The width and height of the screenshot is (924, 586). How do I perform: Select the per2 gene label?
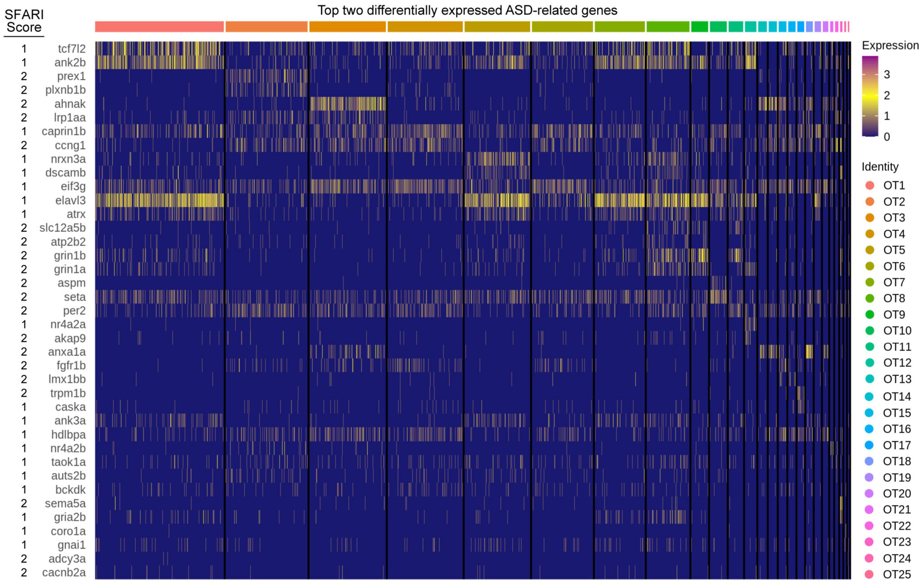click(x=75, y=310)
